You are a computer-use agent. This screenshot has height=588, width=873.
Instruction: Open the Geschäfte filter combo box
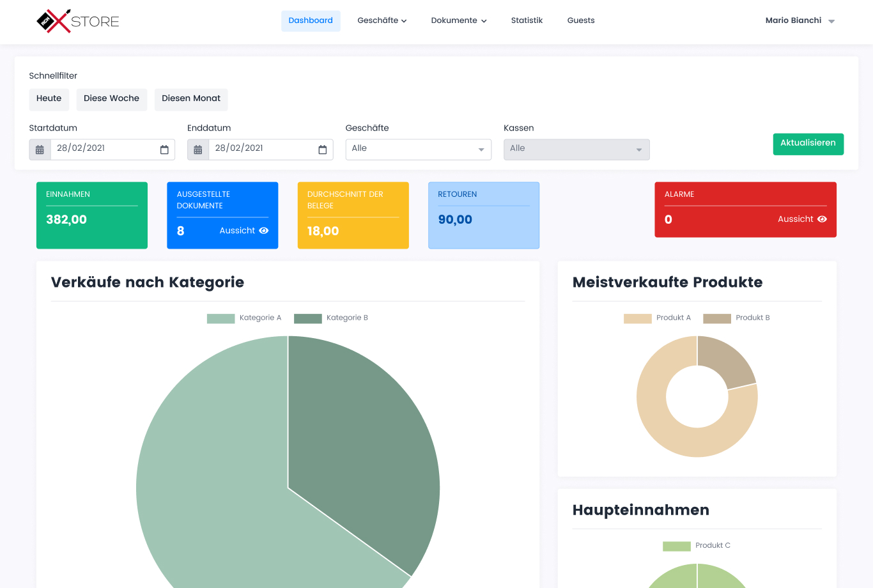tap(419, 150)
